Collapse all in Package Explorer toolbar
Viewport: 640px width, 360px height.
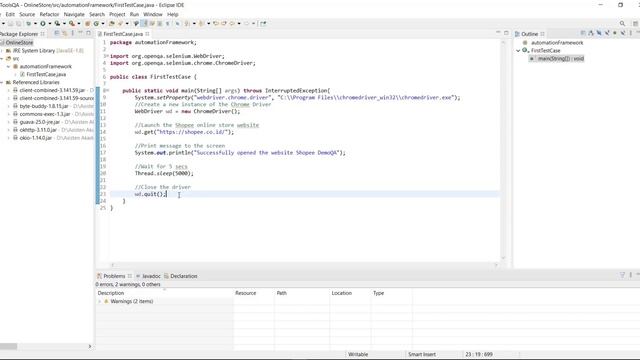pos(56,33)
